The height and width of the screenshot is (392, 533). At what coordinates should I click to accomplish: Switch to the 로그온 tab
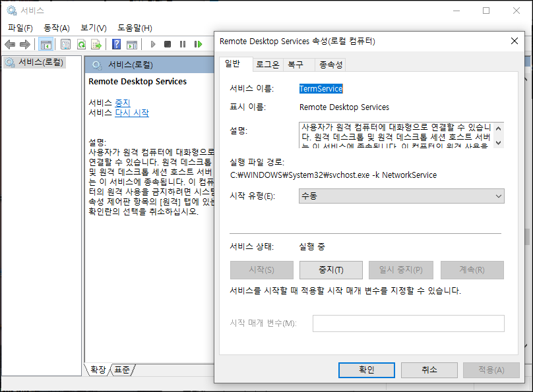(x=268, y=65)
